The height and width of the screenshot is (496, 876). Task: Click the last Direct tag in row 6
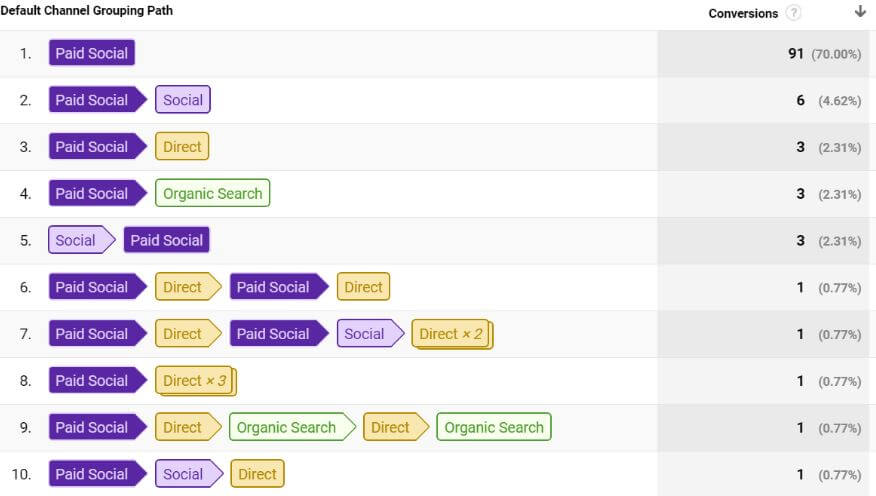363,287
